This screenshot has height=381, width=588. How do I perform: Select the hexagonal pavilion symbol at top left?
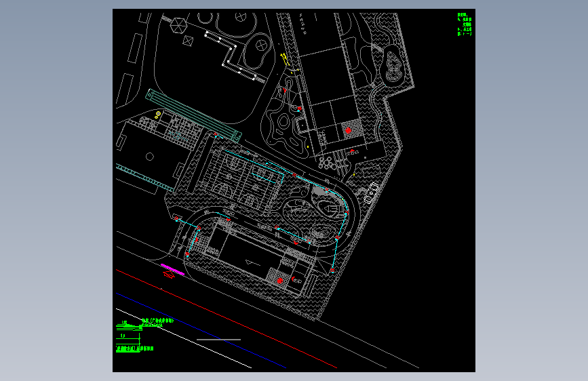[x=178, y=26]
